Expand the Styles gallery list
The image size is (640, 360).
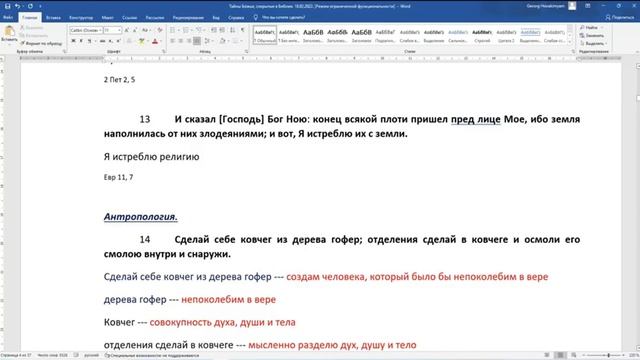pos(570,42)
